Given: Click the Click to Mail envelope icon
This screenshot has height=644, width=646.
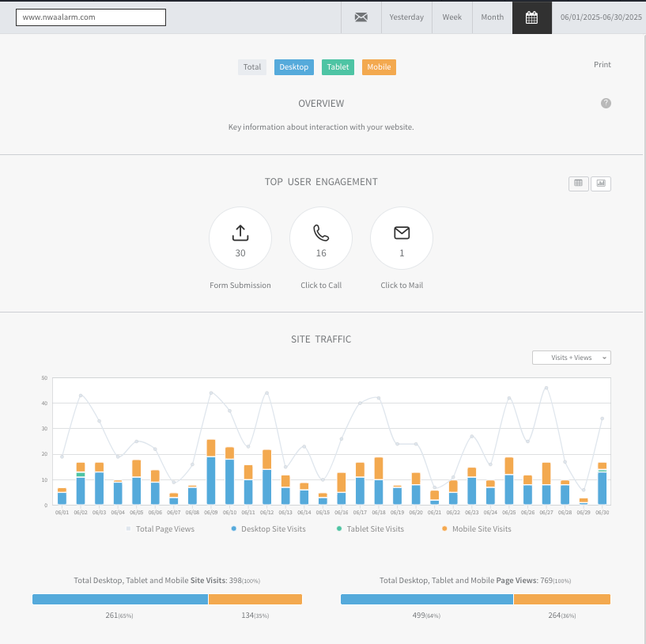Looking at the screenshot, I should click(402, 233).
